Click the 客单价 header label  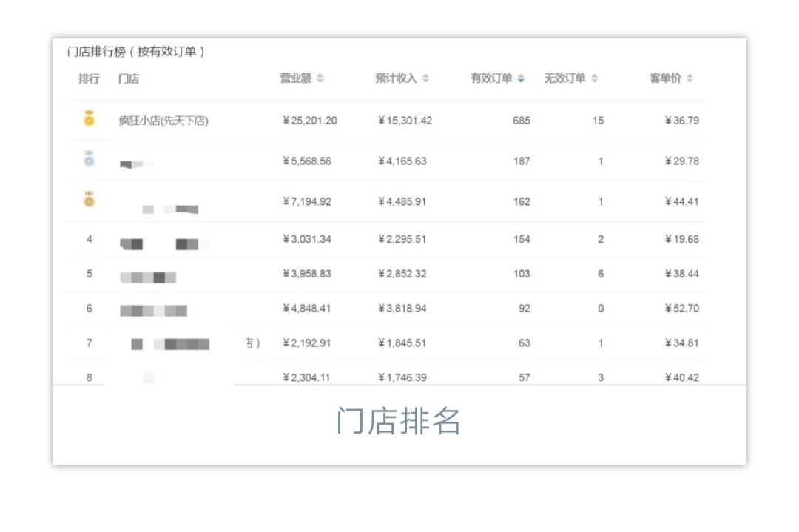[x=665, y=78]
